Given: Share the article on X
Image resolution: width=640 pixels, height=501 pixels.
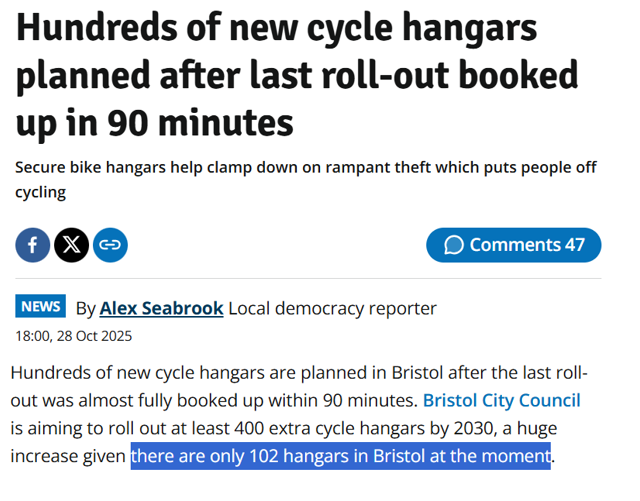Looking at the screenshot, I should 72,245.
